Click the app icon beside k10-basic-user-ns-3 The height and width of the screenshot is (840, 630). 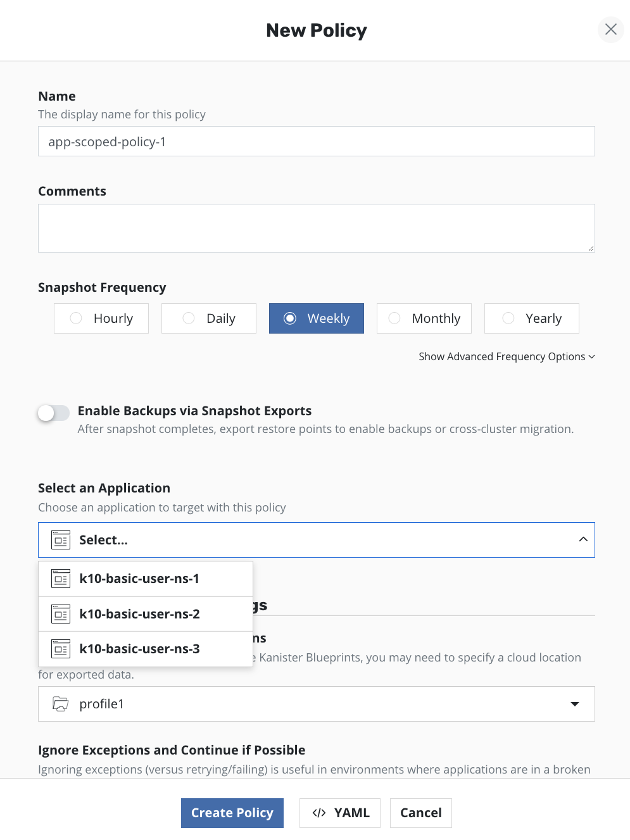click(x=61, y=649)
